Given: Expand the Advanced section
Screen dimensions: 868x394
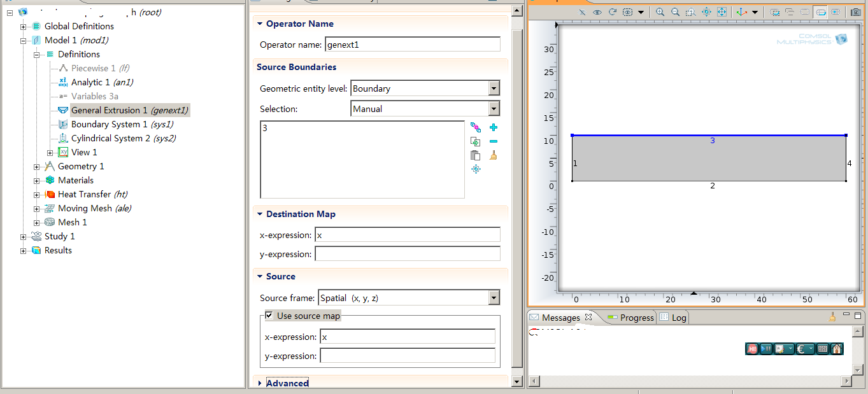Looking at the screenshot, I should coord(260,383).
